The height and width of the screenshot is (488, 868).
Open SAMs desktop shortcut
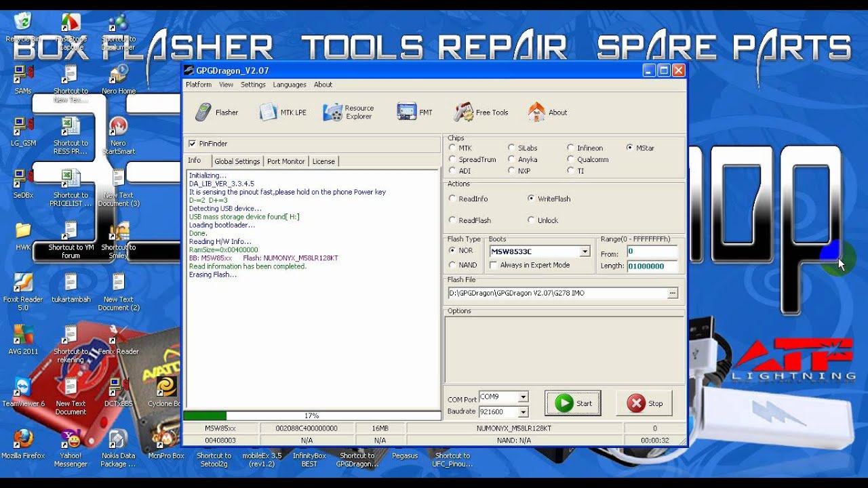(x=23, y=79)
